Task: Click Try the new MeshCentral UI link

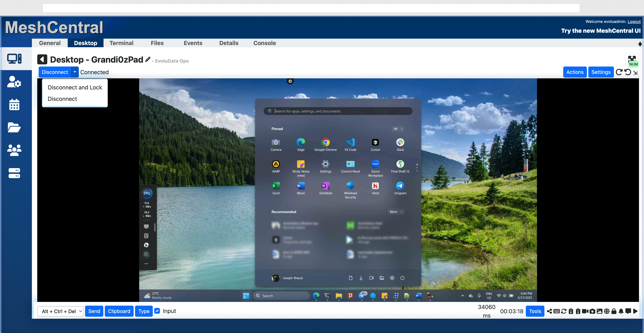Action: point(601,31)
